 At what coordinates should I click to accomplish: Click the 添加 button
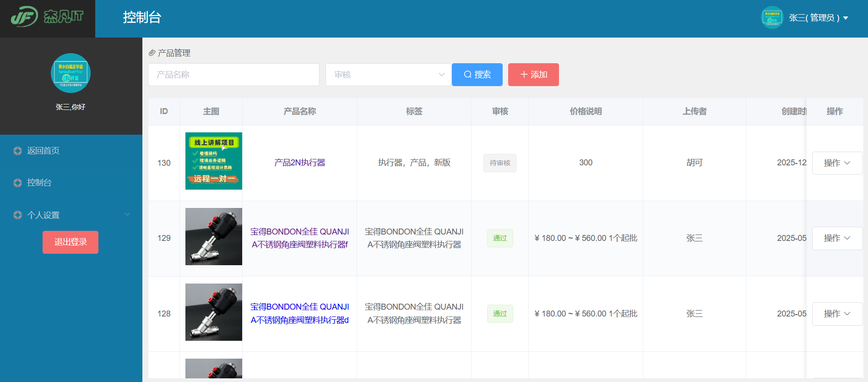click(x=533, y=75)
